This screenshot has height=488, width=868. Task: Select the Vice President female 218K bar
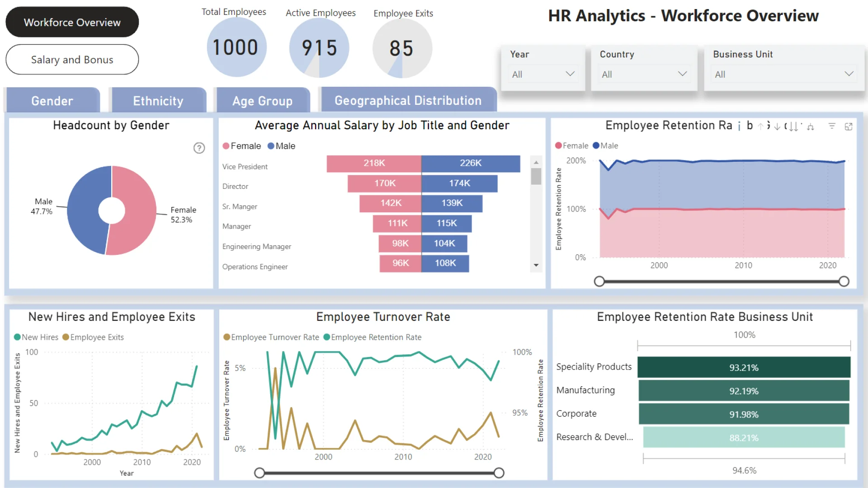(374, 164)
